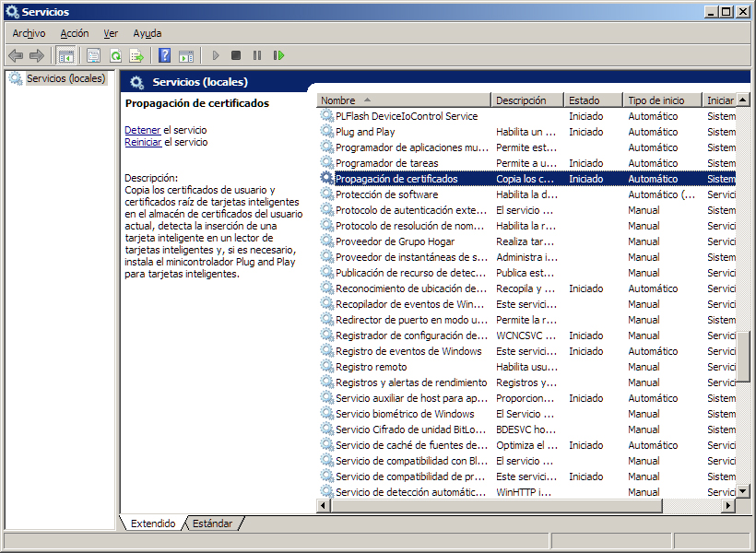Click the Back arrow toolbar icon
The image size is (756, 553).
point(16,56)
